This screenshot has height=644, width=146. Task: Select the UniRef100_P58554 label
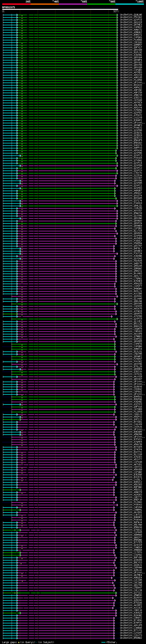(x=131, y=244)
